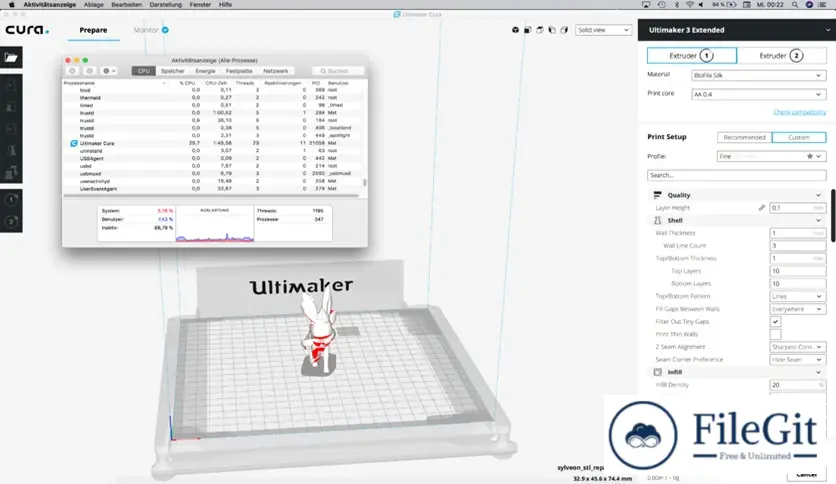The image size is (836, 484).
Task: Click the Wi-Fi status icon
Action: click(689, 4)
